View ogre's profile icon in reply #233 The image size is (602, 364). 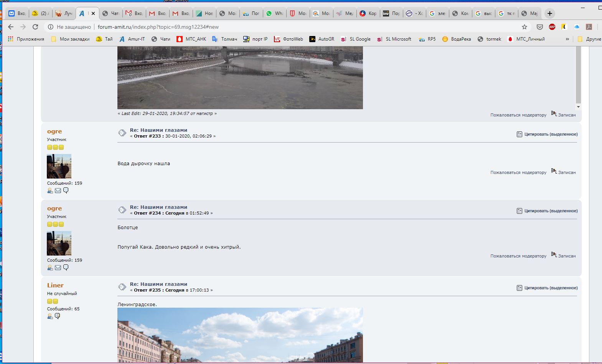(50, 190)
